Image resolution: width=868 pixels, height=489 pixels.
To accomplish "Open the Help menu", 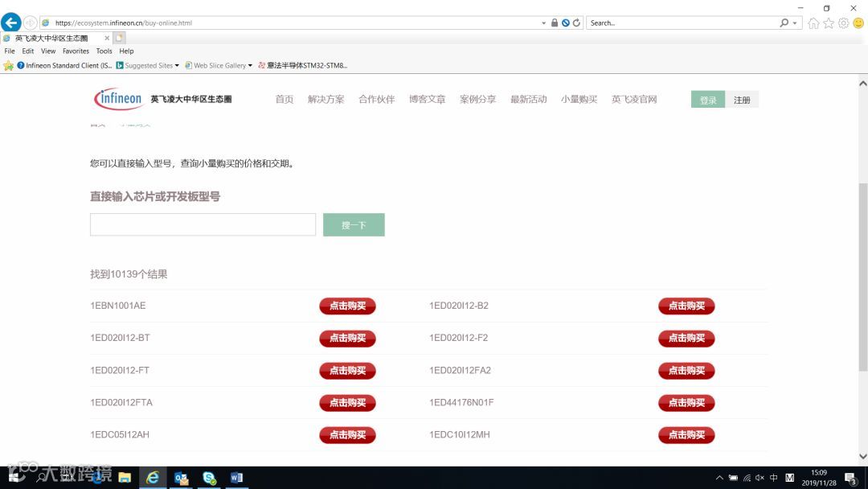I will (126, 51).
